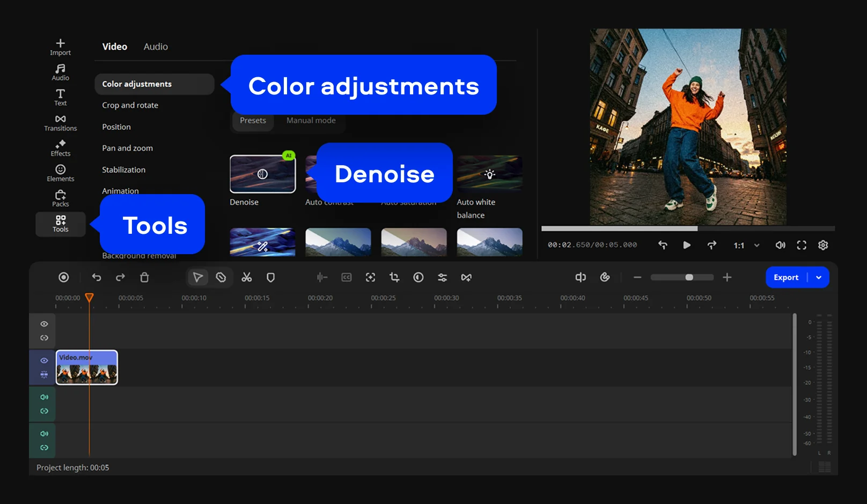Viewport: 867px width, 504px height.
Task: Click the timeline zoom slider handle
Action: coord(689,277)
